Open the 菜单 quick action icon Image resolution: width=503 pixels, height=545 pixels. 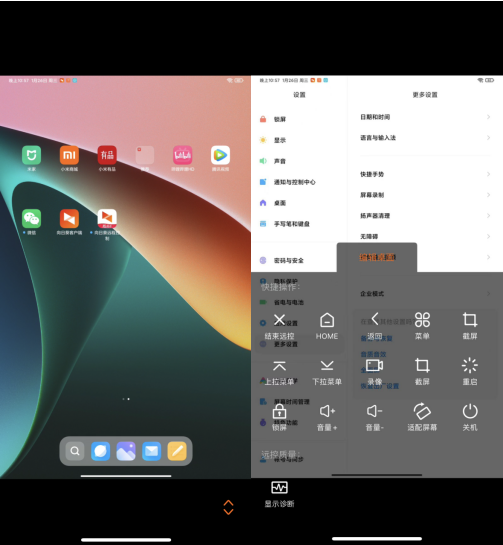pos(422,319)
